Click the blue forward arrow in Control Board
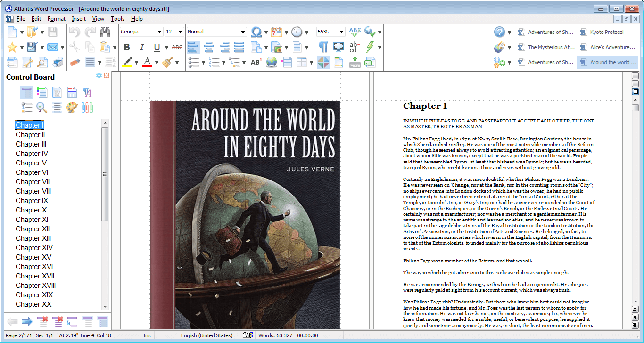The image size is (644, 343). 27,322
